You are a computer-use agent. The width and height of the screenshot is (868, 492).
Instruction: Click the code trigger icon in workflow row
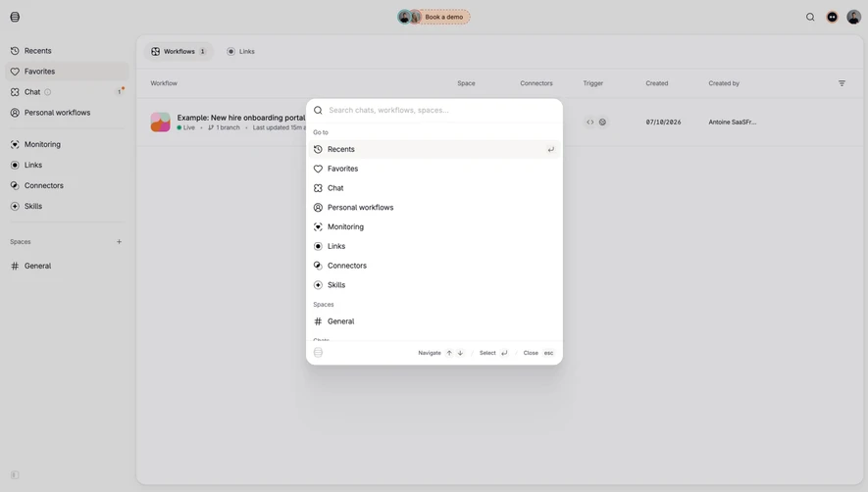590,123
